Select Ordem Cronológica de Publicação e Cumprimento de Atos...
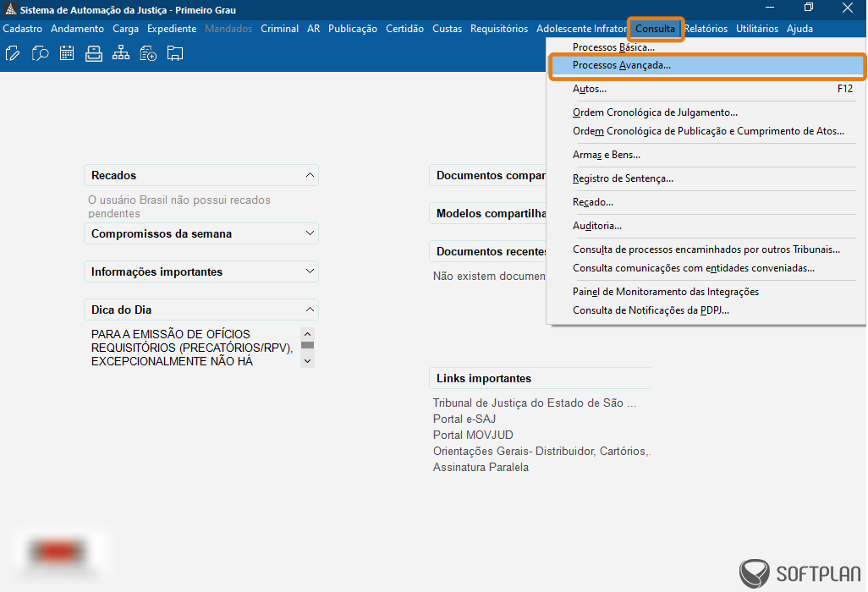This screenshot has width=868, height=592. click(706, 131)
